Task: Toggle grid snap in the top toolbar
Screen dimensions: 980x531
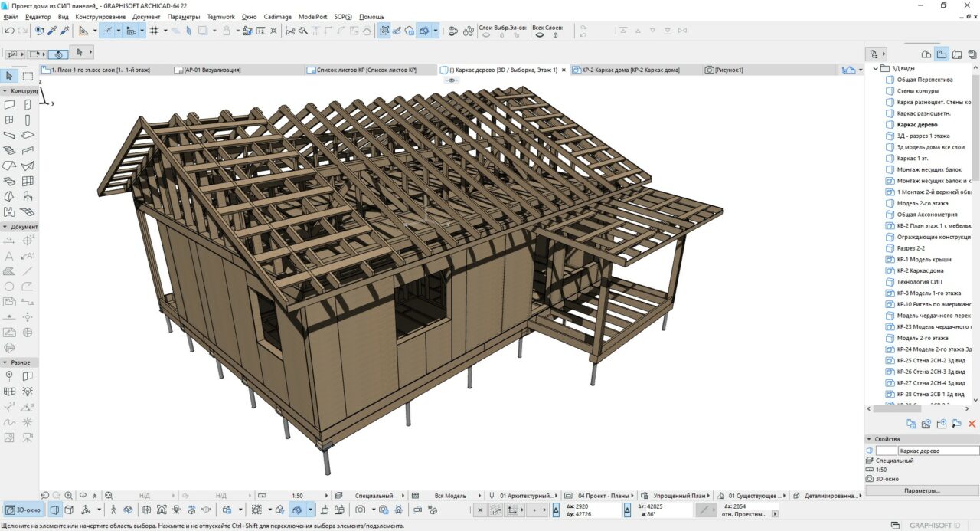Action: (x=154, y=31)
